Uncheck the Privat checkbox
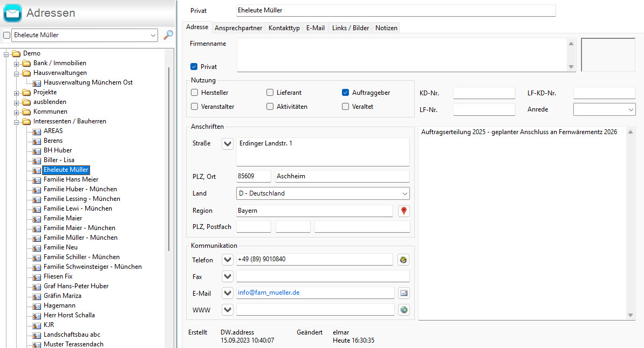This screenshot has height=348, width=644. coord(194,67)
